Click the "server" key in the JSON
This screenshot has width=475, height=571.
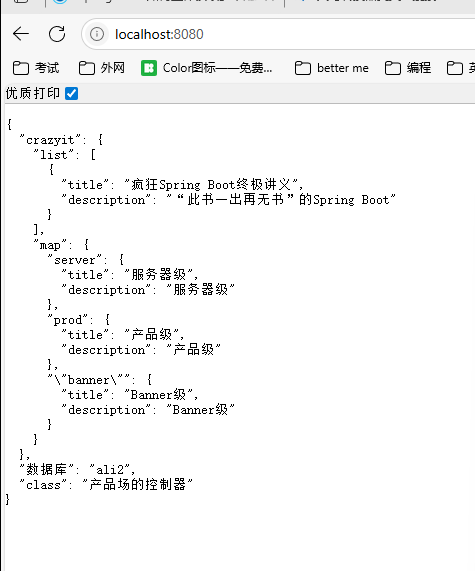click(x=75, y=260)
